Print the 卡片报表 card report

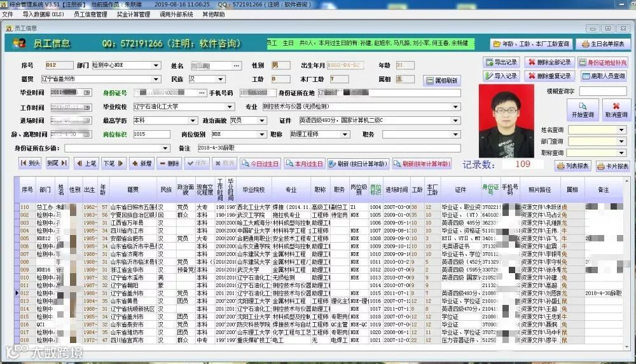(x=613, y=166)
